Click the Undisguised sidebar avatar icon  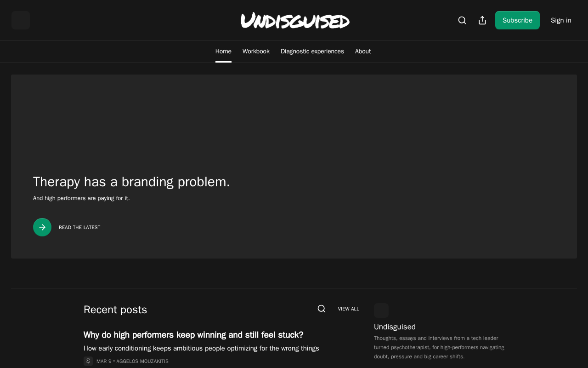381,310
